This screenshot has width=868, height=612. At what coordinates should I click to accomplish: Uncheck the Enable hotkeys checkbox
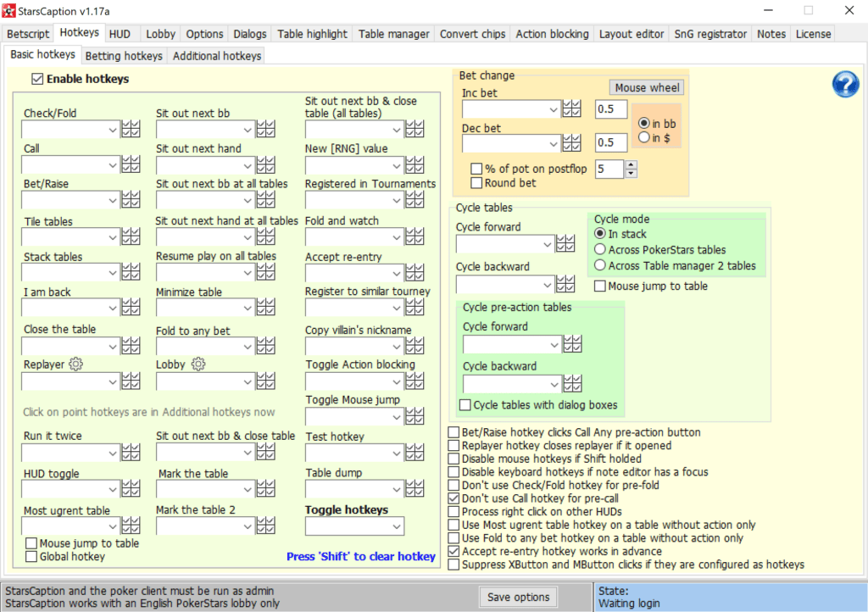[x=37, y=79]
